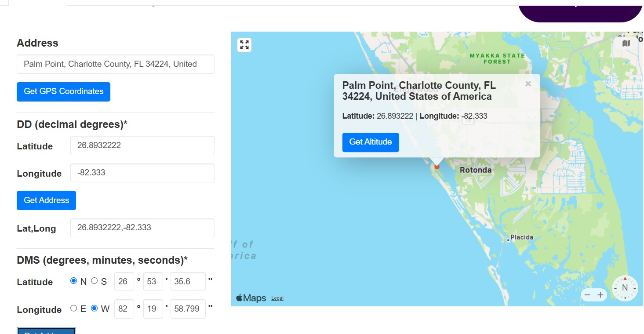Click the Lat,Long combined field
Image resolution: width=644 pixels, height=334 pixels.
tap(142, 228)
